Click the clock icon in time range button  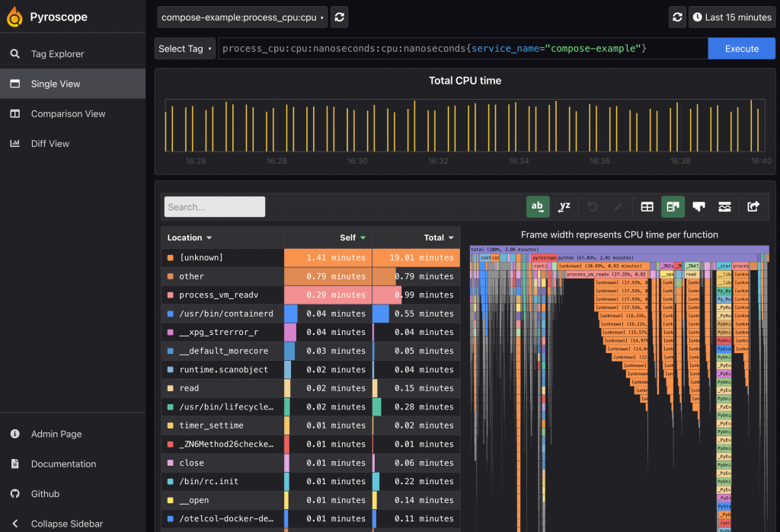coord(698,18)
